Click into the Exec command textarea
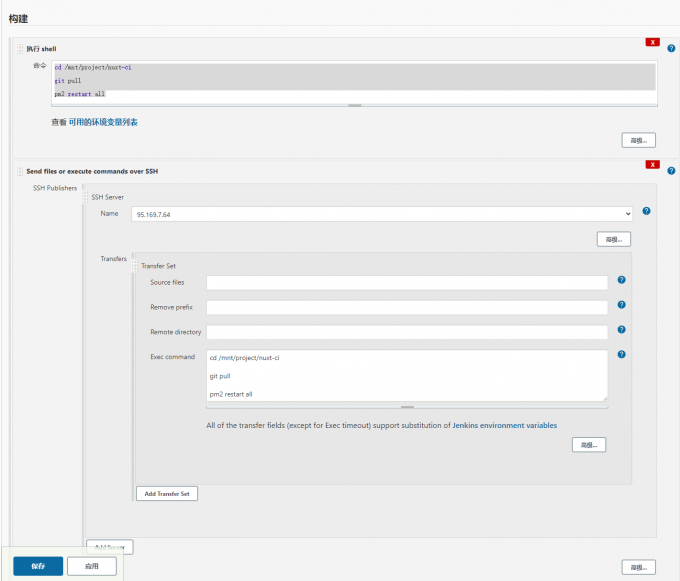The image size is (680, 581). (407, 375)
